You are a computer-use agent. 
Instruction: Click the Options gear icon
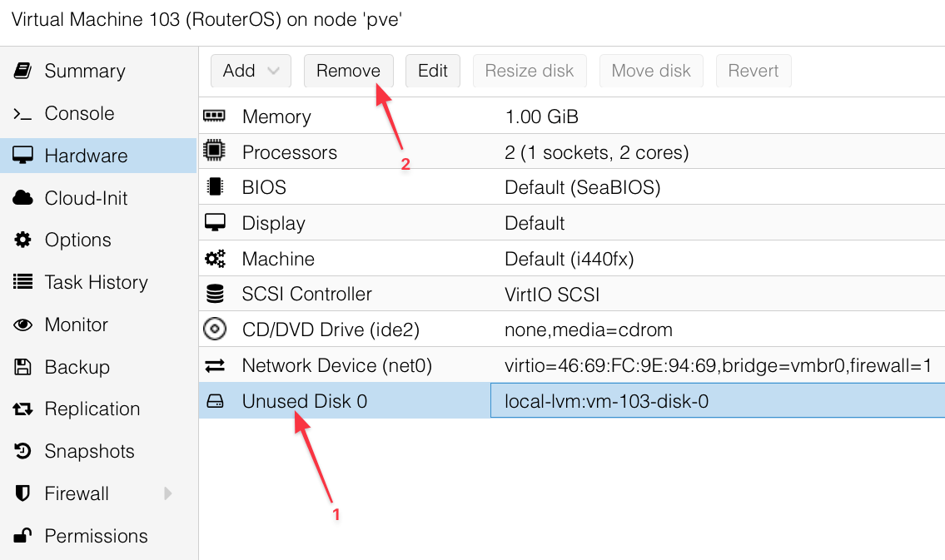[x=22, y=240]
